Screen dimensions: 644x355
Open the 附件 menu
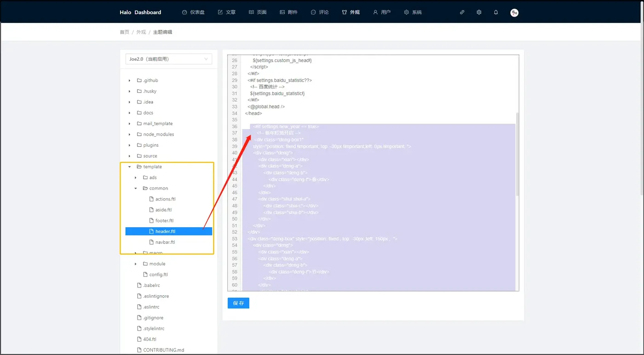pos(288,12)
